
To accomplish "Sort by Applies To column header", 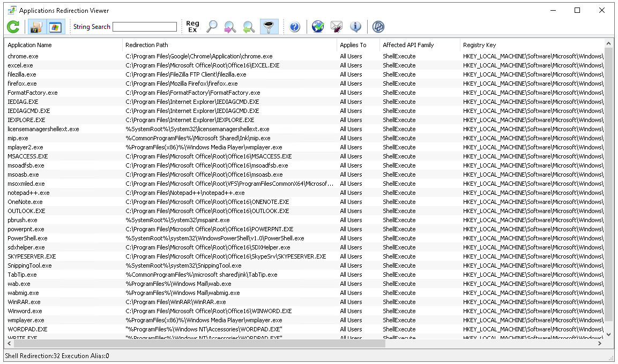I will pos(358,45).
